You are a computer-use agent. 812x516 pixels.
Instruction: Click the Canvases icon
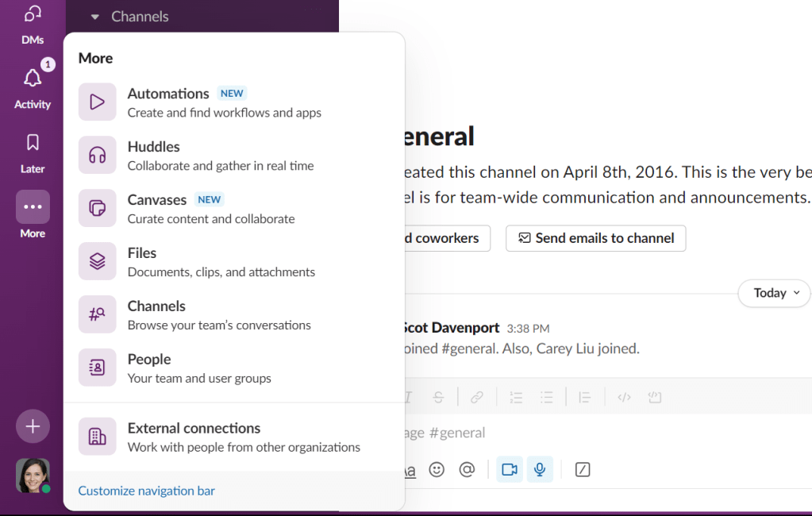(98, 208)
